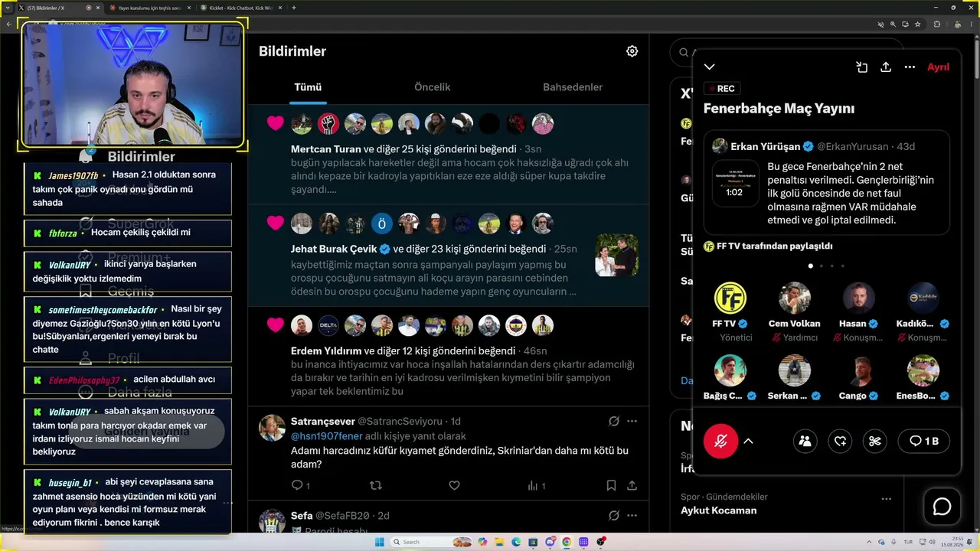Click the liked-by heart on Mertcan Turan's notification

tap(276, 123)
